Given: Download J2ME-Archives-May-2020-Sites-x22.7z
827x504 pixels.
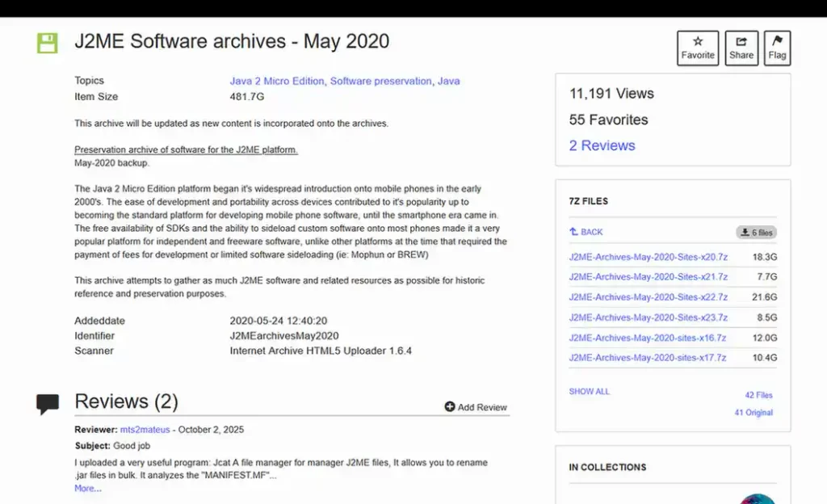Looking at the screenshot, I should [649, 297].
